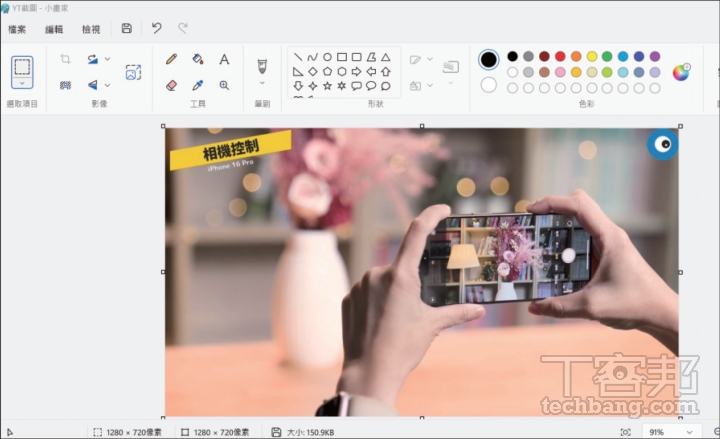Open the 檔案 menu

[17, 29]
